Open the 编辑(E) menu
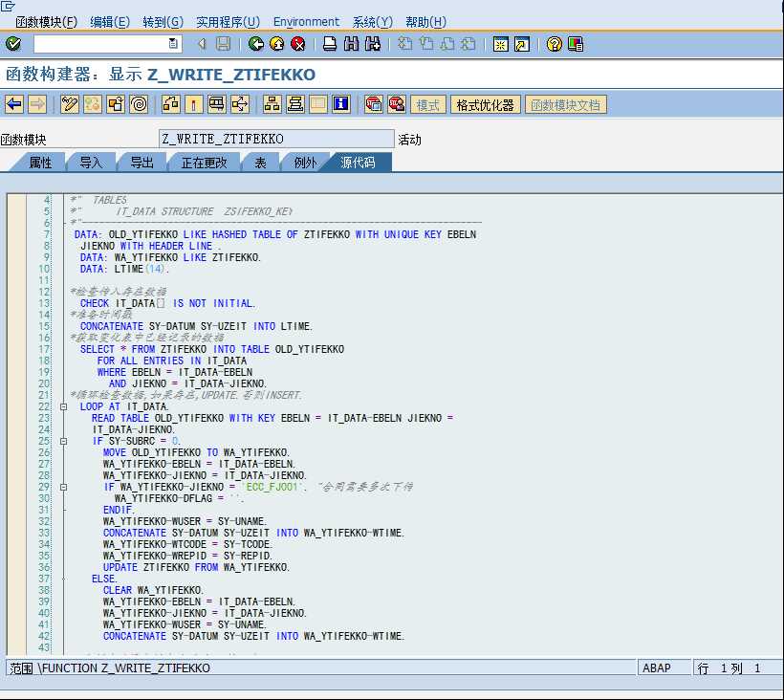Screen dimensions: 784x700 click(110, 22)
